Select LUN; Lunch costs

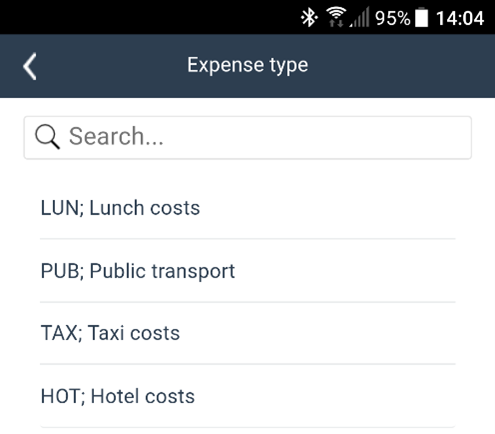[248, 208]
